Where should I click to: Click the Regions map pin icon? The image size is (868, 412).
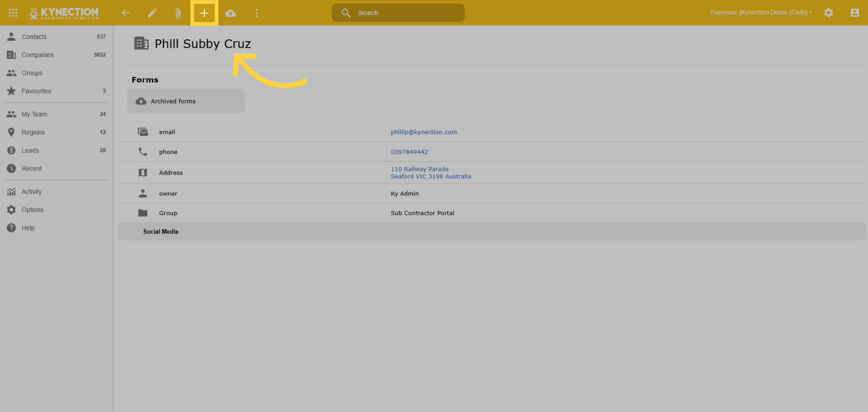point(11,132)
